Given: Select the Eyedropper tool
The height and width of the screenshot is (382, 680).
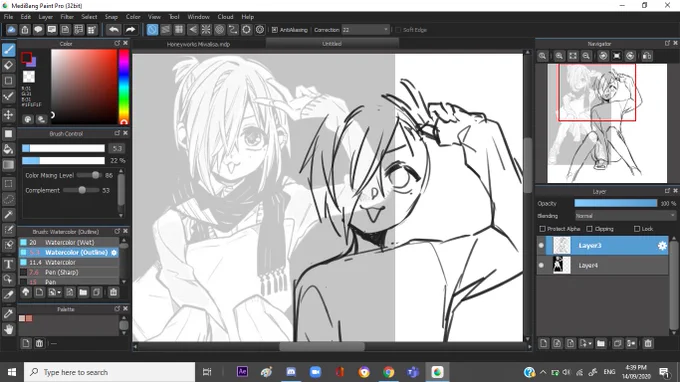Looking at the screenshot, I should coord(9,313).
